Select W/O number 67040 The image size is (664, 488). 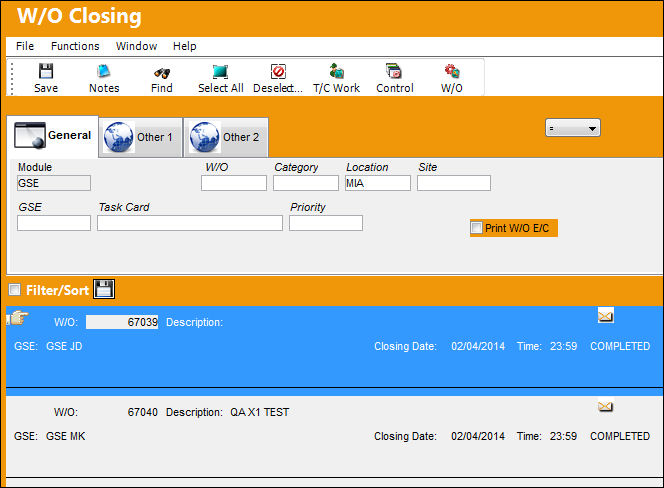pos(143,412)
